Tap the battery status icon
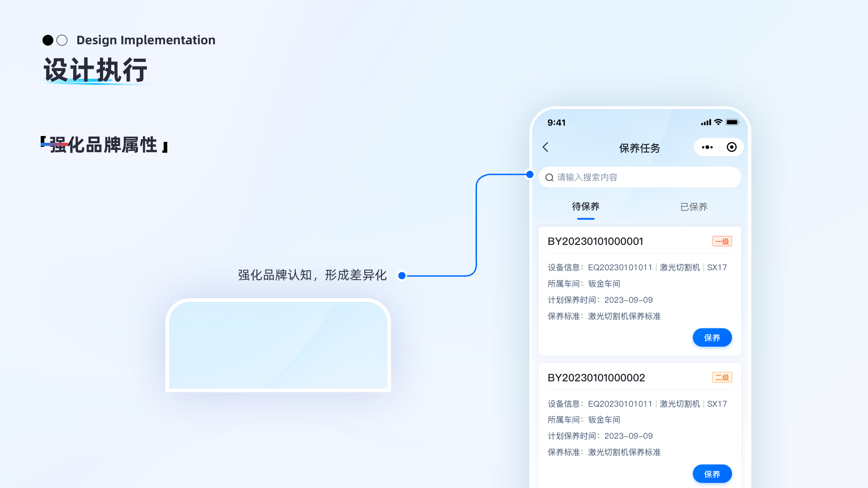Image resolution: width=868 pixels, height=488 pixels. click(732, 122)
